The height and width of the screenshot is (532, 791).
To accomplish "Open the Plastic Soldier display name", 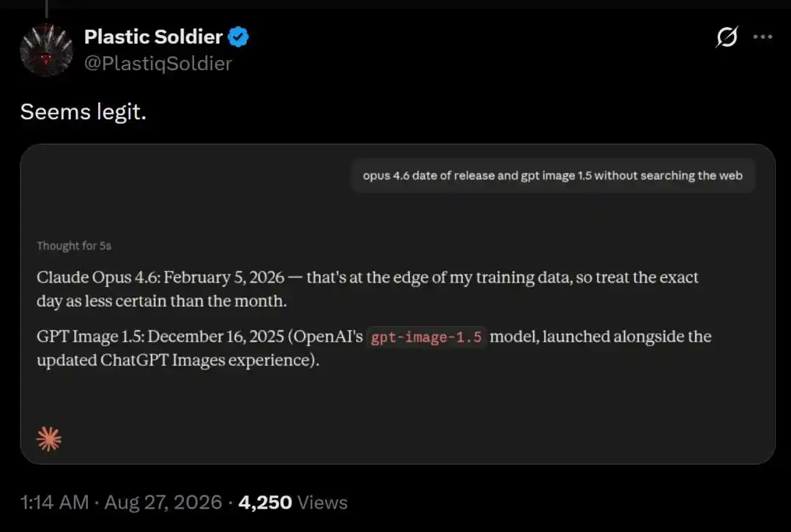I will [x=153, y=37].
